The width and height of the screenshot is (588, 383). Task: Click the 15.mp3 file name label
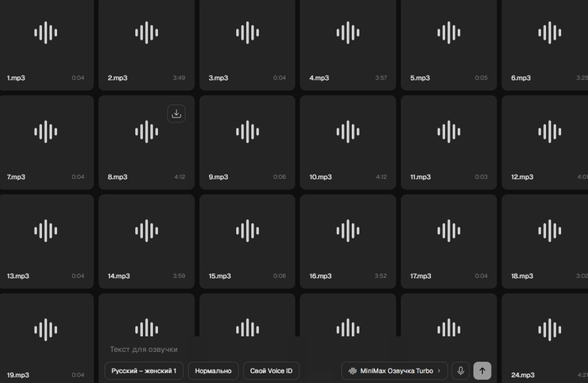(x=220, y=276)
